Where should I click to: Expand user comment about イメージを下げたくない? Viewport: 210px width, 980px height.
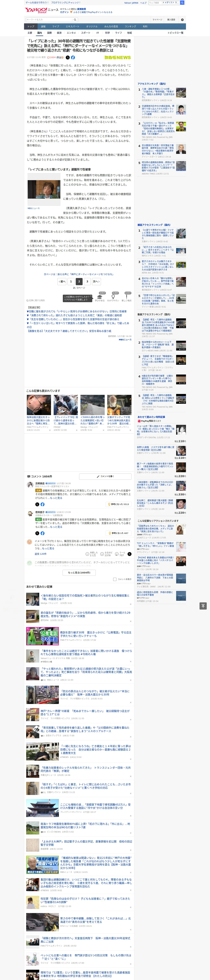click(48, 549)
